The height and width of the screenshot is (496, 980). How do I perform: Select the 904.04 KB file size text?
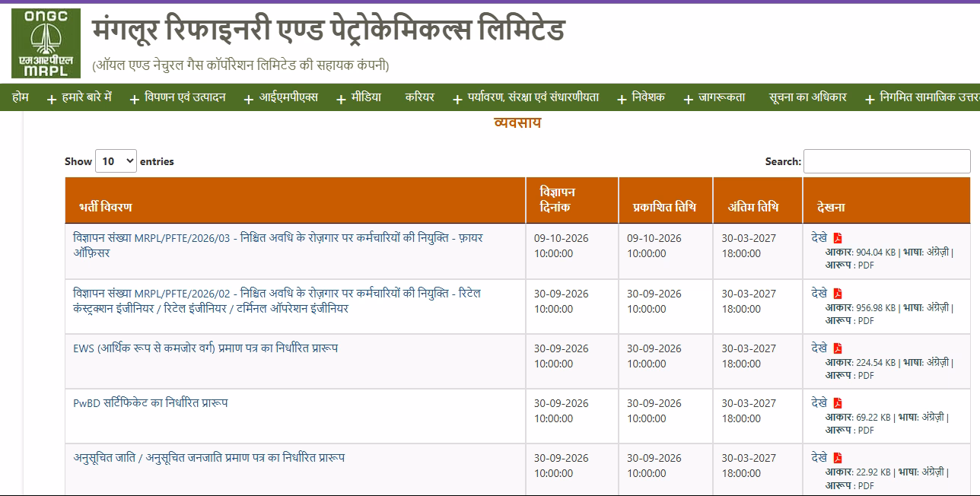click(876, 253)
